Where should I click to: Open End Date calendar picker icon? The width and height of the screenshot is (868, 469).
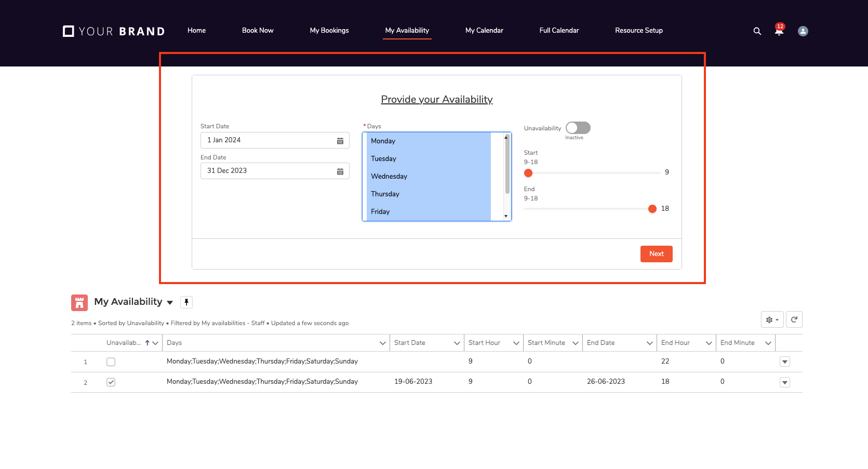tap(340, 171)
